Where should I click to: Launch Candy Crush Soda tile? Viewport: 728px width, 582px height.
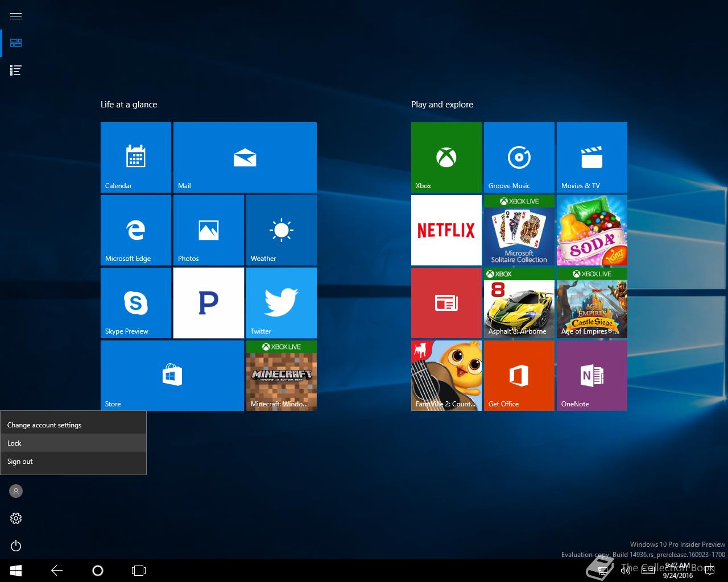[592, 230]
